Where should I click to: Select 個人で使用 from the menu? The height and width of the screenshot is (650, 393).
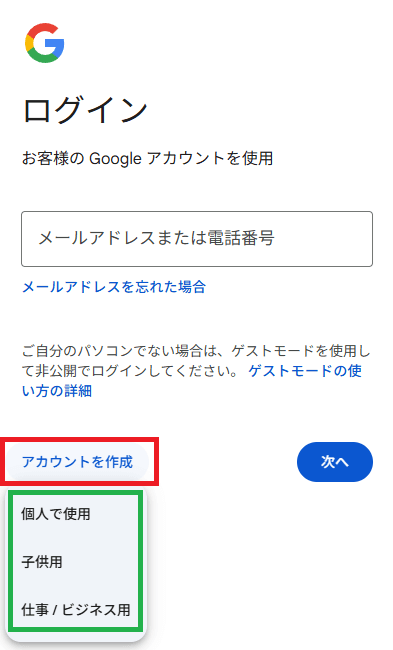click(x=75, y=514)
